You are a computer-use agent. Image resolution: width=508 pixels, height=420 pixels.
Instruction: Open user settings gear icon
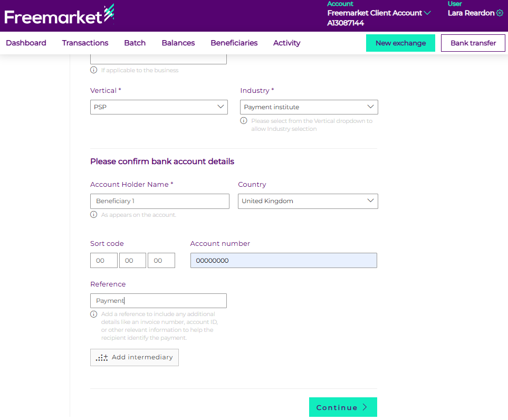(x=500, y=13)
